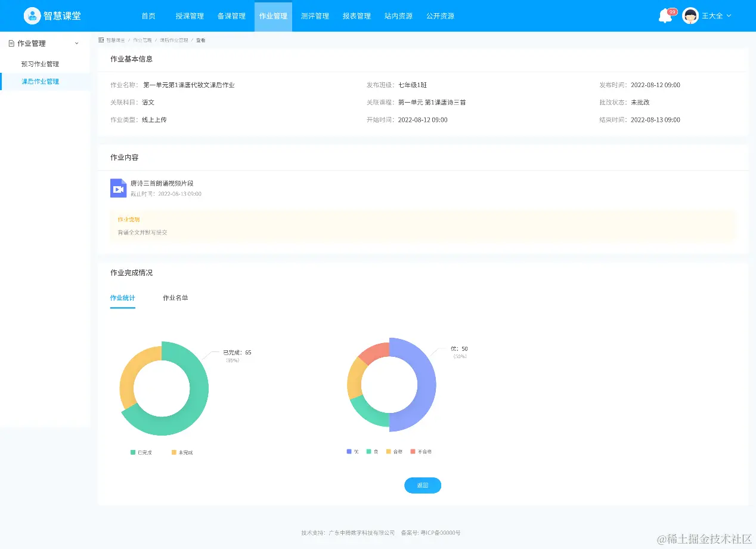
Task: Click the 作业完成情况 section heading
Action: point(131,273)
